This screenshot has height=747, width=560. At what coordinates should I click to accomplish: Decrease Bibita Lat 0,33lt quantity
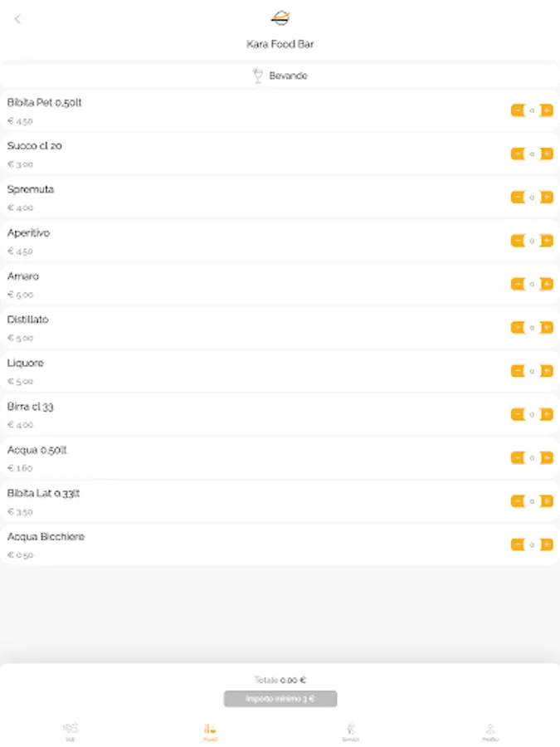[518, 501]
